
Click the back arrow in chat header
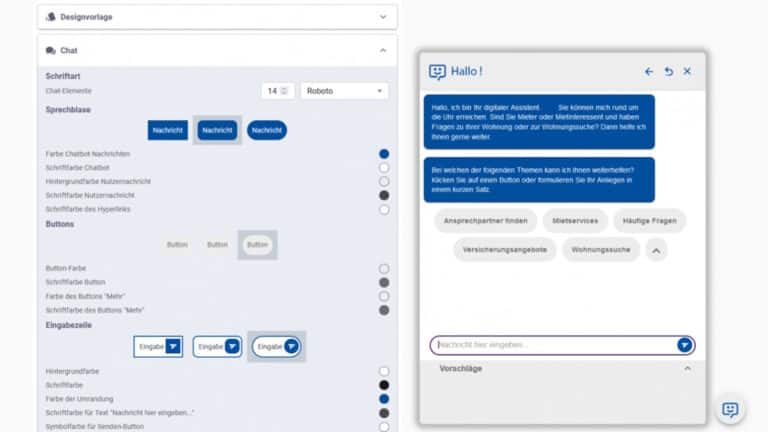648,72
